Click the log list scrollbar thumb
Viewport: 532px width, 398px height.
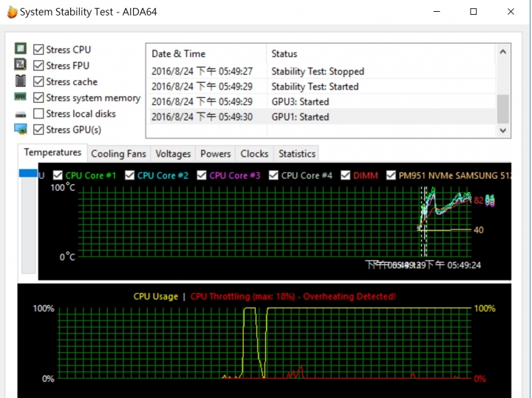click(503, 109)
